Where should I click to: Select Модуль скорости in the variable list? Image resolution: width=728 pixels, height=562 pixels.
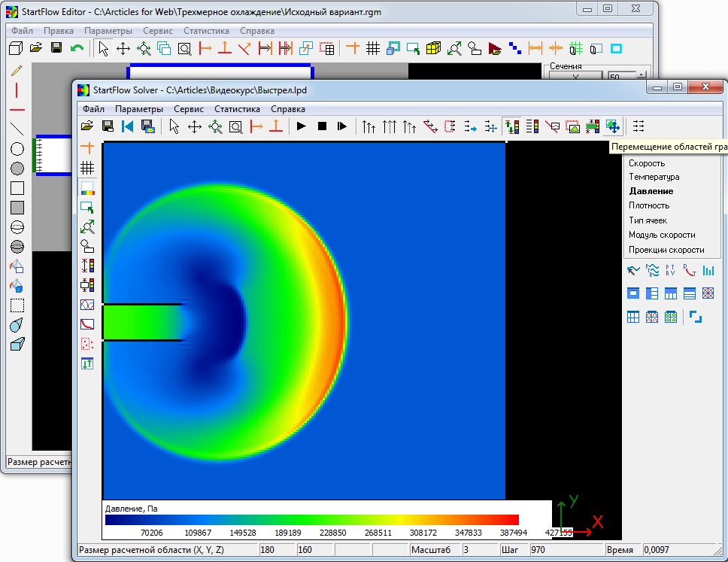coord(662,235)
